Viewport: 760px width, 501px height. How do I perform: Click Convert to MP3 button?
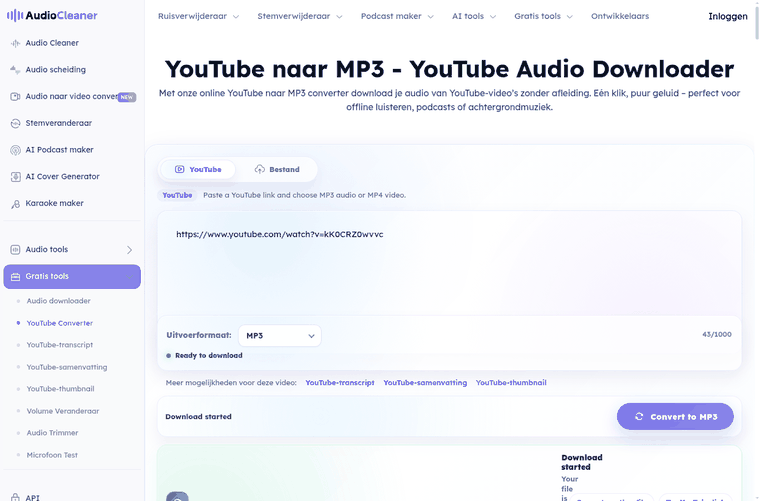pos(675,417)
